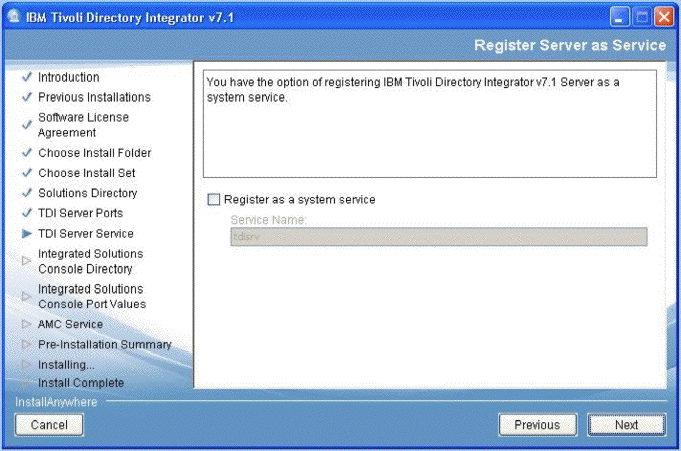
Task: Click the checkmark beside Introduction
Action: point(26,77)
